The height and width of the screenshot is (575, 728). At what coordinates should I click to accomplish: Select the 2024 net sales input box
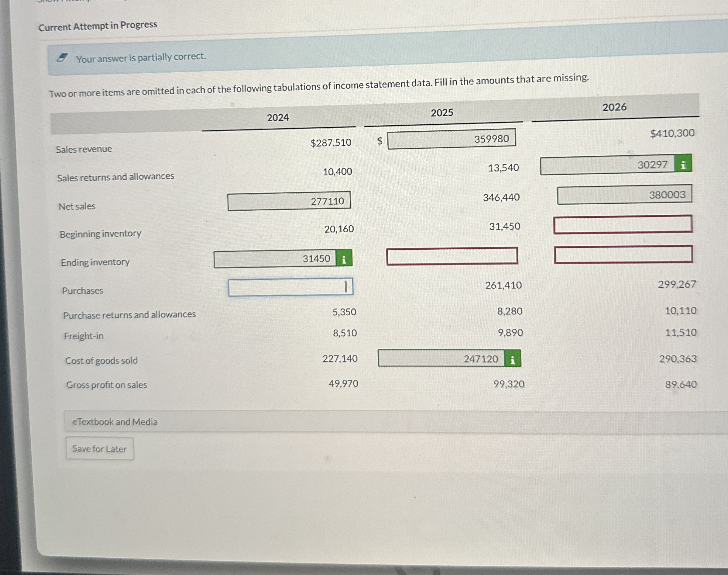pos(289,201)
